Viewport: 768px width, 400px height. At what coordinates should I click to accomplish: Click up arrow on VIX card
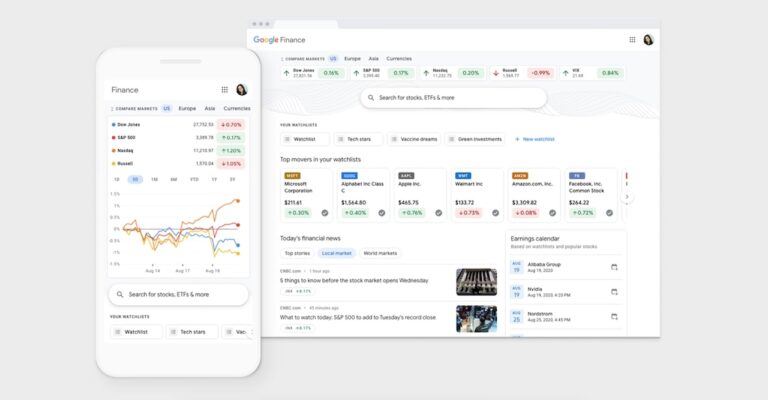pos(566,73)
